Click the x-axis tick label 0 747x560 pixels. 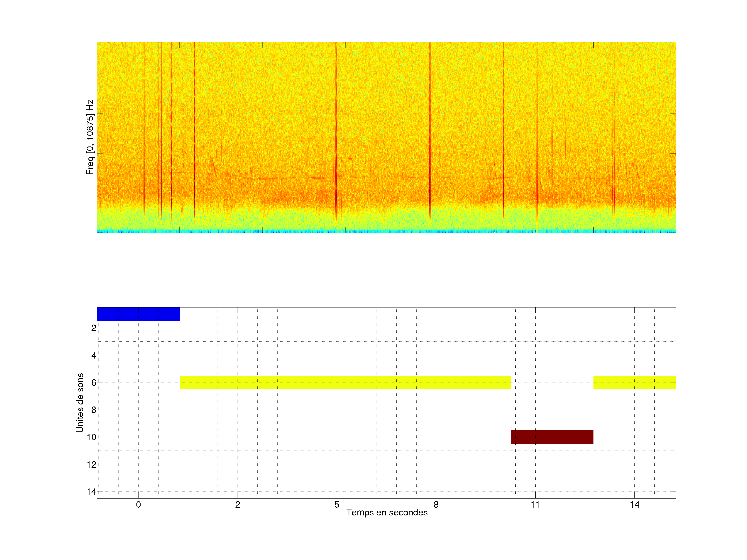click(138, 505)
